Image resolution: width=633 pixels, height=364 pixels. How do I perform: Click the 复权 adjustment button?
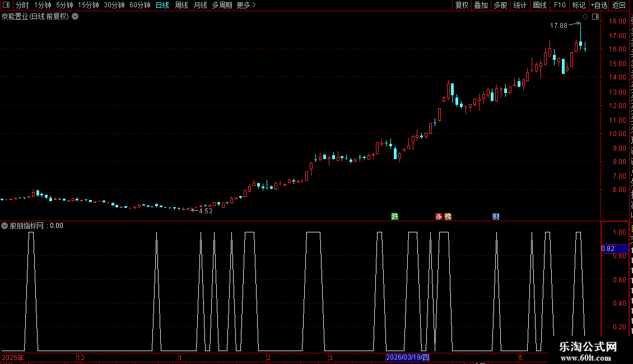point(462,5)
